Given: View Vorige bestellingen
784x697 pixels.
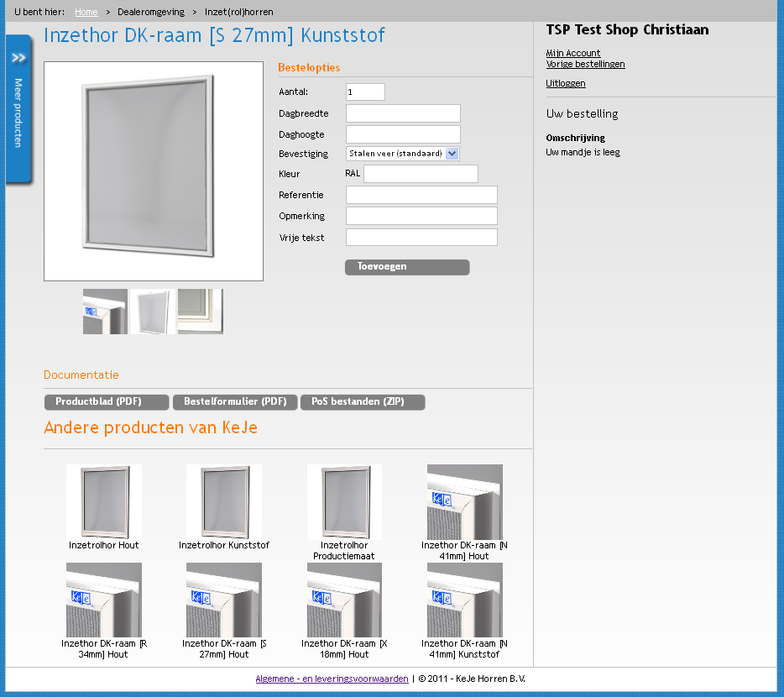Looking at the screenshot, I should click(x=585, y=64).
